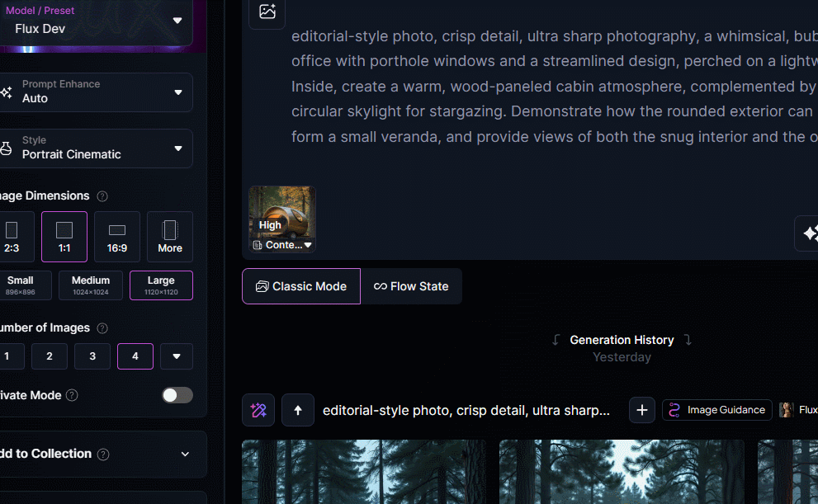Choose Medium 1024×1024 size
This screenshot has width=818, height=504.
click(x=91, y=285)
